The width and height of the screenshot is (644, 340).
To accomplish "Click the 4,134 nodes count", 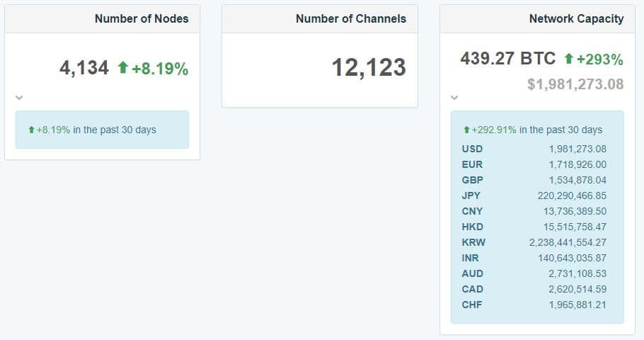I will 84,68.
